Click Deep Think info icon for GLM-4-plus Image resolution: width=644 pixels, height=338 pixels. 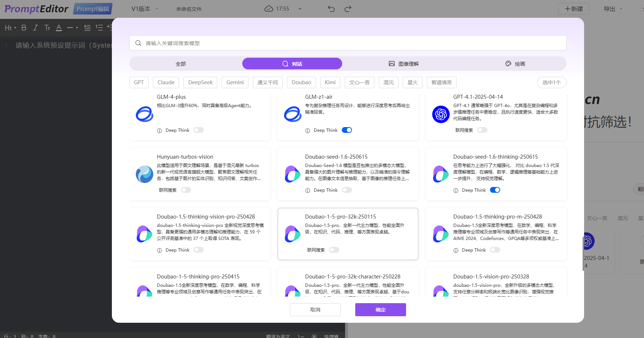(x=159, y=131)
